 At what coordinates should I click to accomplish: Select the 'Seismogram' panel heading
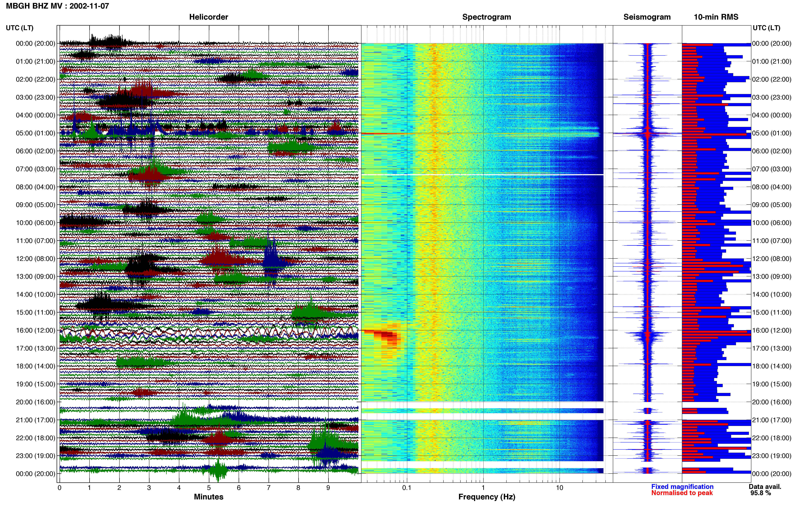click(x=647, y=17)
